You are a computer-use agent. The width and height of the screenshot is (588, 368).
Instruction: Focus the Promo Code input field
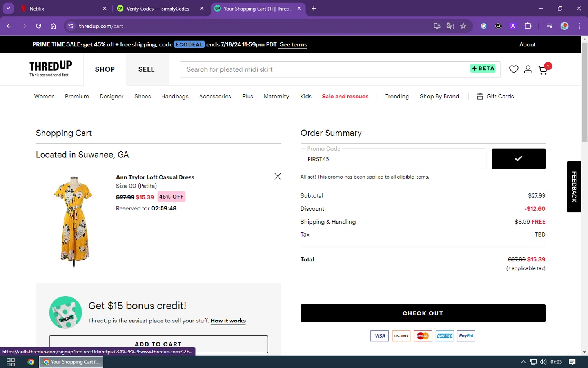pos(393,159)
